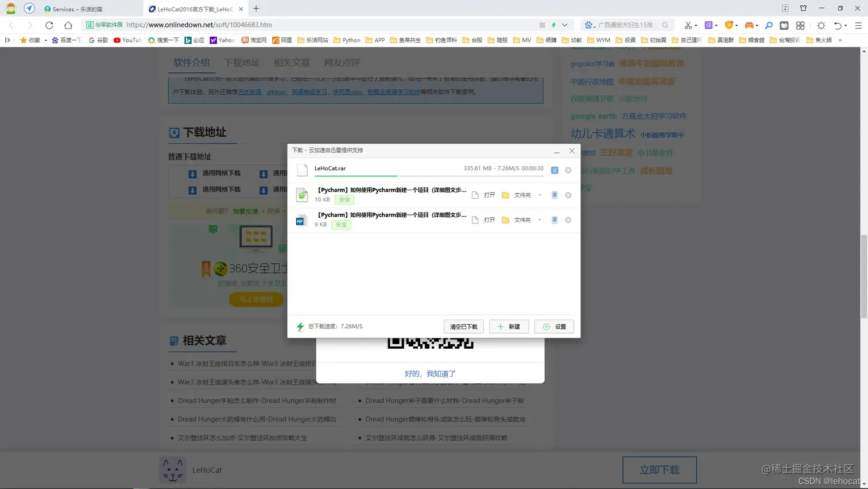Click the 立即下载 download button at page bottom
This screenshot has width=868, height=489.
click(659, 469)
